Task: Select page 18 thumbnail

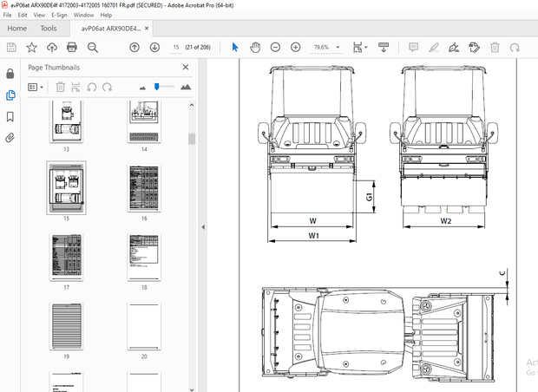Action: point(144,258)
